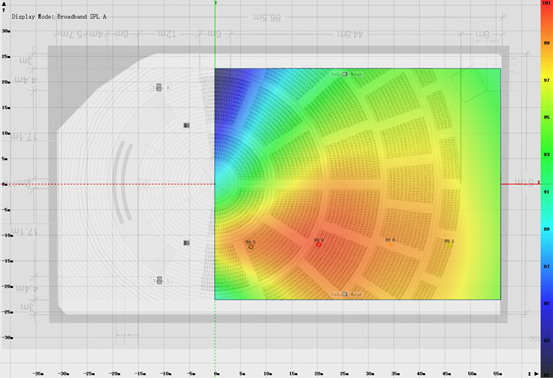Select the orange receiver marker right of the red one

click(x=390, y=244)
